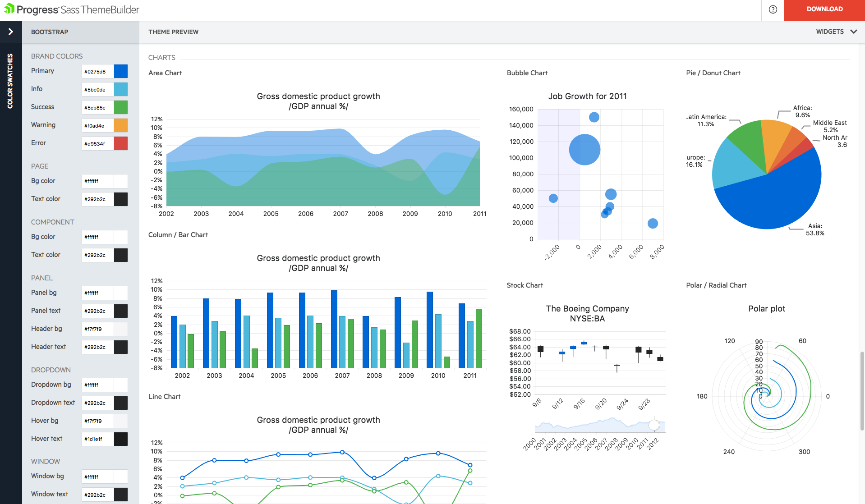Click the help question mark icon
This screenshot has height=504, width=865.
pyautogui.click(x=773, y=9)
